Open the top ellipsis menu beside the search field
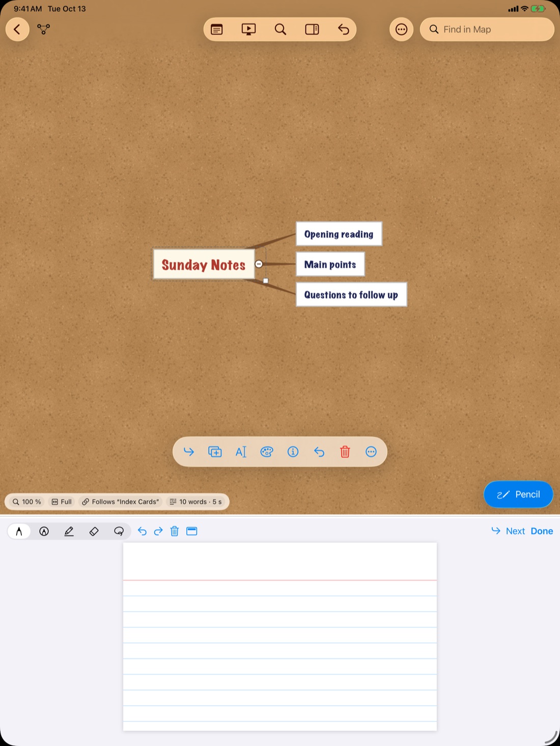This screenshot has height=746, width=560. tap(401, 30)
